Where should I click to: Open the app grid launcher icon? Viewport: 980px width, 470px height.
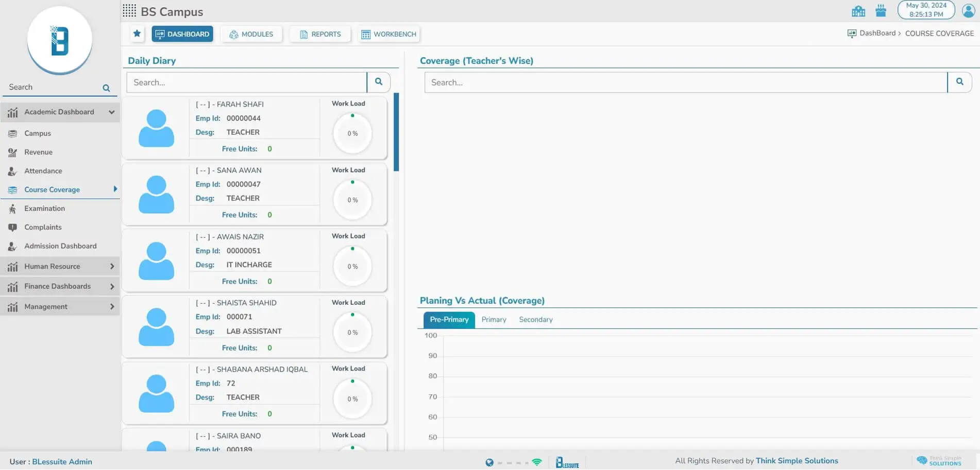(x=129, y=11)
